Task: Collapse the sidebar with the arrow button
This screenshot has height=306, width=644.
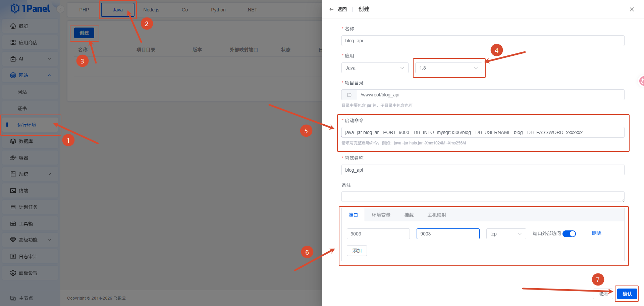Action: 60,9
